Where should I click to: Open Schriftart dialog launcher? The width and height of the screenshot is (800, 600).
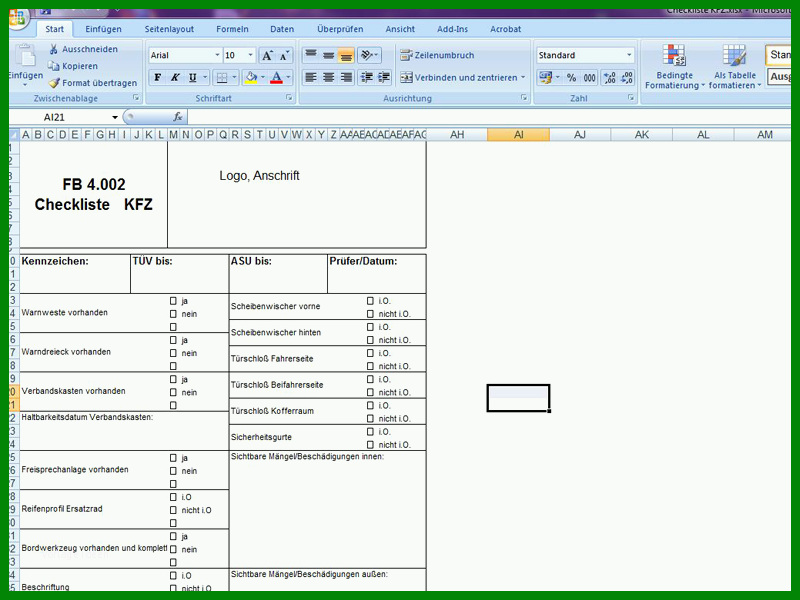pos(289,97)
